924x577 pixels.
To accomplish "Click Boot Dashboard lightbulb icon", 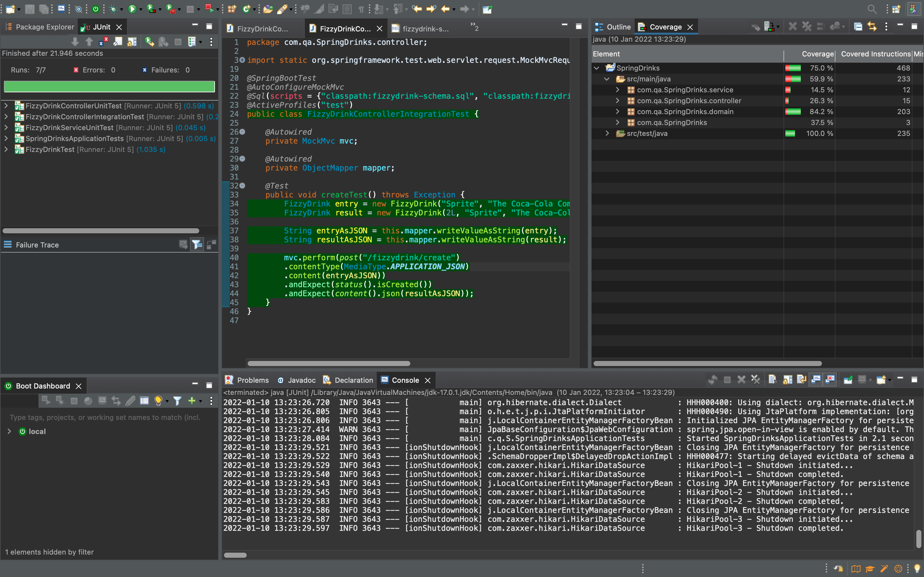I will pos(158,400).
